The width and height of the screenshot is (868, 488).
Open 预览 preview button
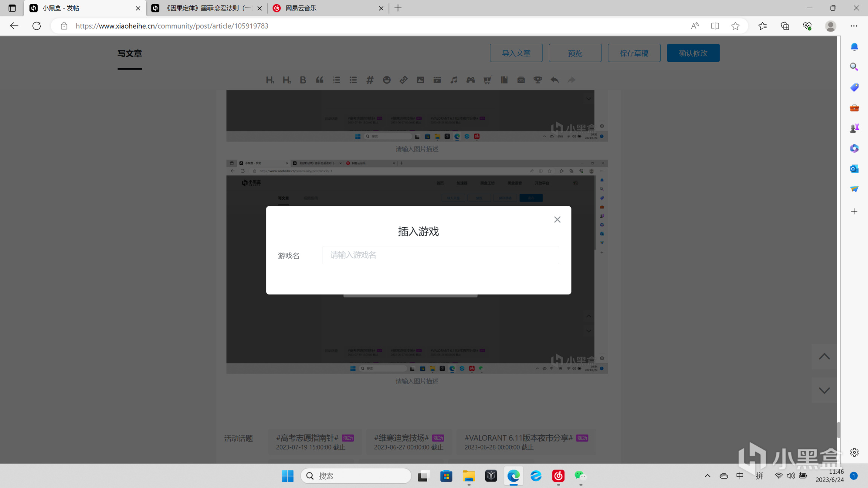click(x=575, y=53)
